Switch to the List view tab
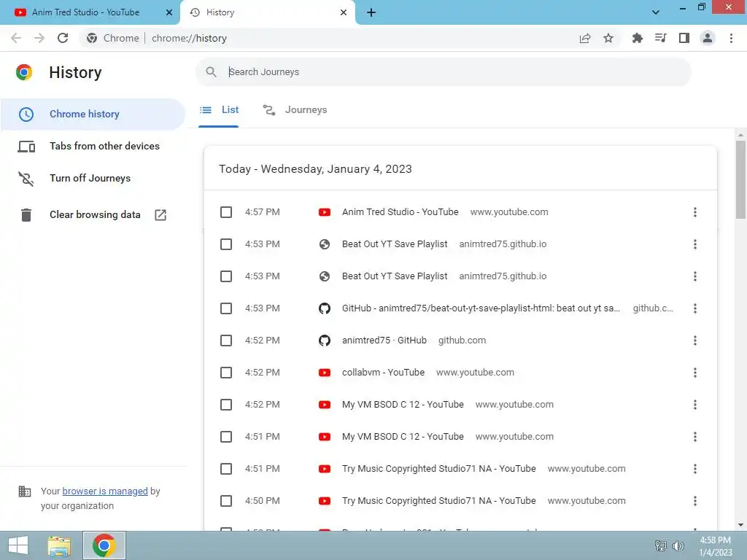Viewport: 747px width, 560px height. tap(219, 110)
